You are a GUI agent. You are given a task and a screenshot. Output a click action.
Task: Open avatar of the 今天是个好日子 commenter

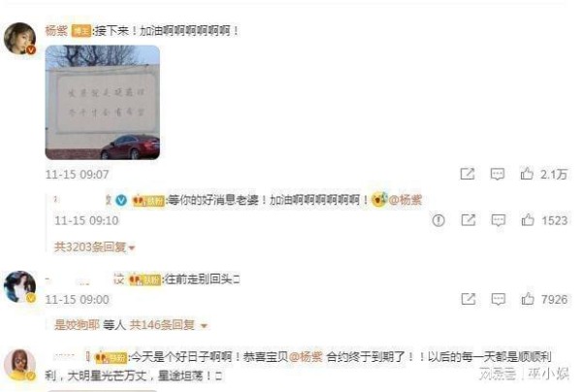[x=19, y=365]
